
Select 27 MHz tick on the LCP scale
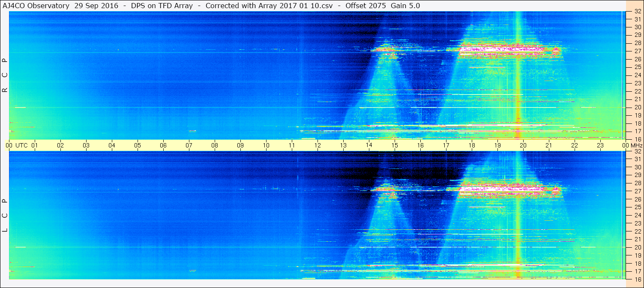637,191
